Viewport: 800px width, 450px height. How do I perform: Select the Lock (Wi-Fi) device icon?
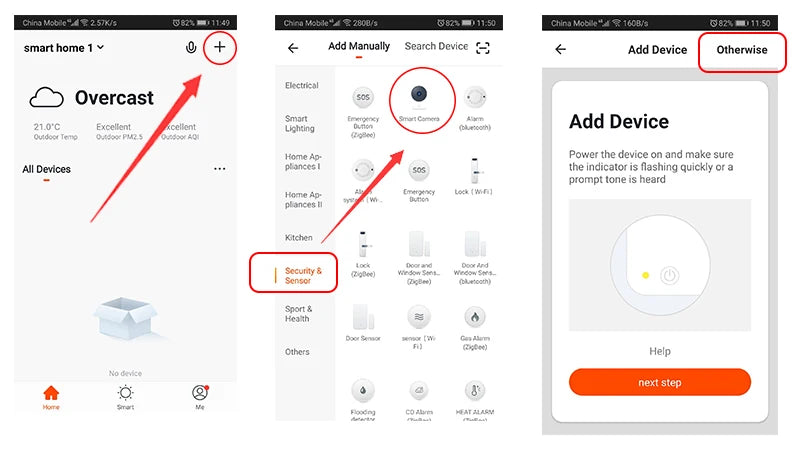pyautogui.click(x=474, y=171)
